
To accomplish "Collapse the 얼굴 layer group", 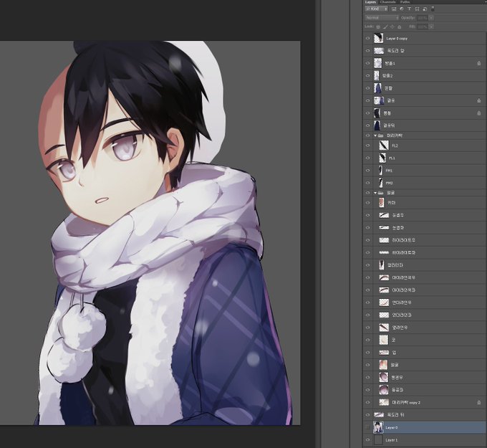I will pos(375,193).
